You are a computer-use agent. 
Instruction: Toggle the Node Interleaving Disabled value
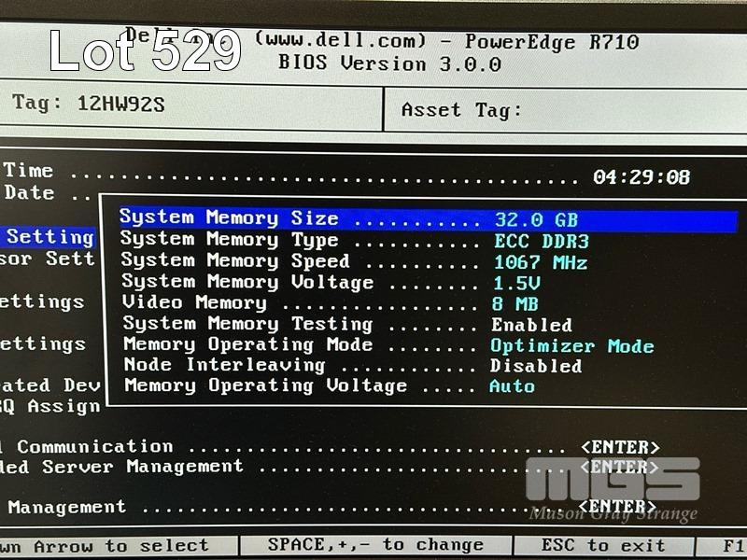point(535,366)
